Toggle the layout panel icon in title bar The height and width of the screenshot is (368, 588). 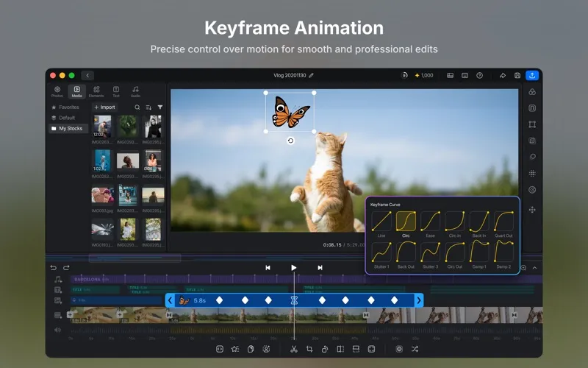point(451,76)
